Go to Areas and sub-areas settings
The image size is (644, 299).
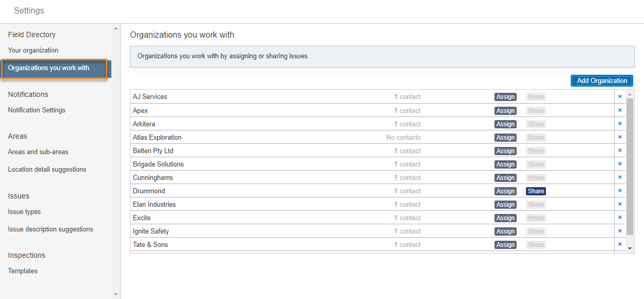38,152
